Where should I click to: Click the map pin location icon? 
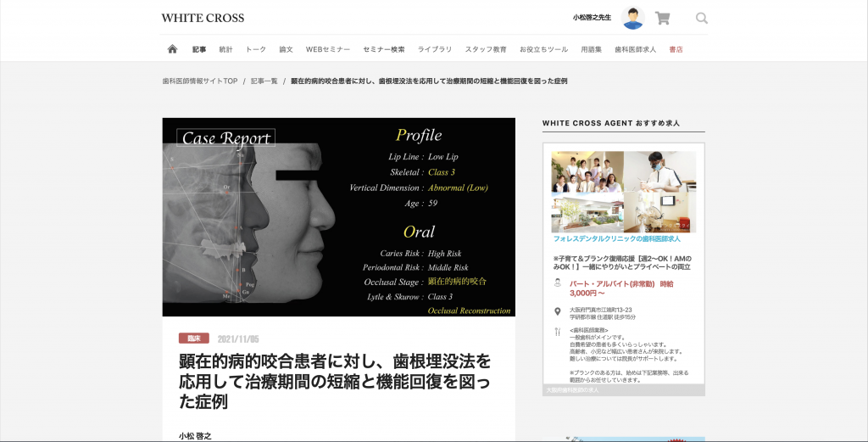coord(558,312)
